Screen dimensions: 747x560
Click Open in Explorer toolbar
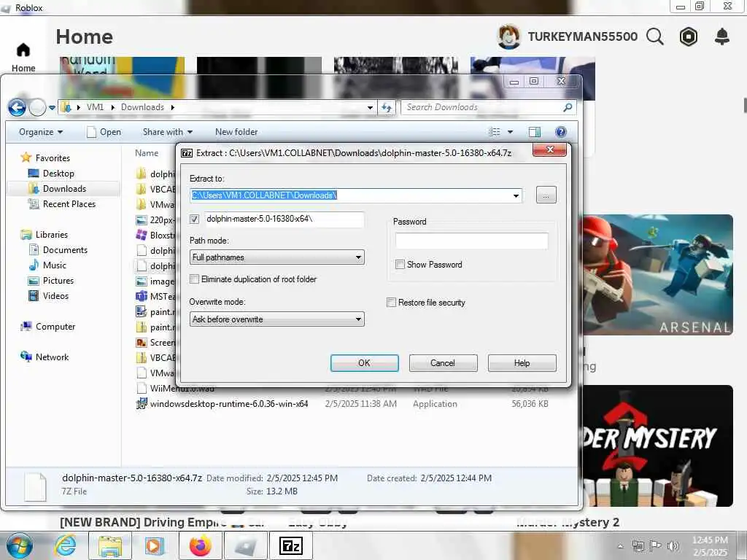coord(104,132)
